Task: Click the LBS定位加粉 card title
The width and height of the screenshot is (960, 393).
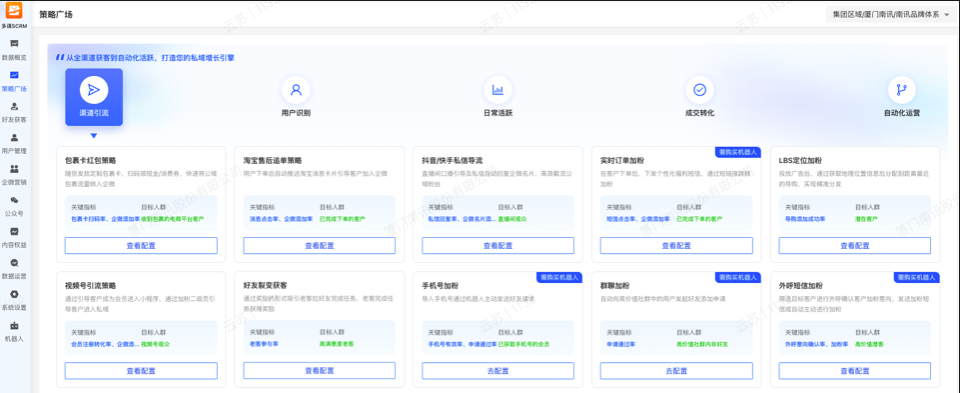Action: click(800, 160)
